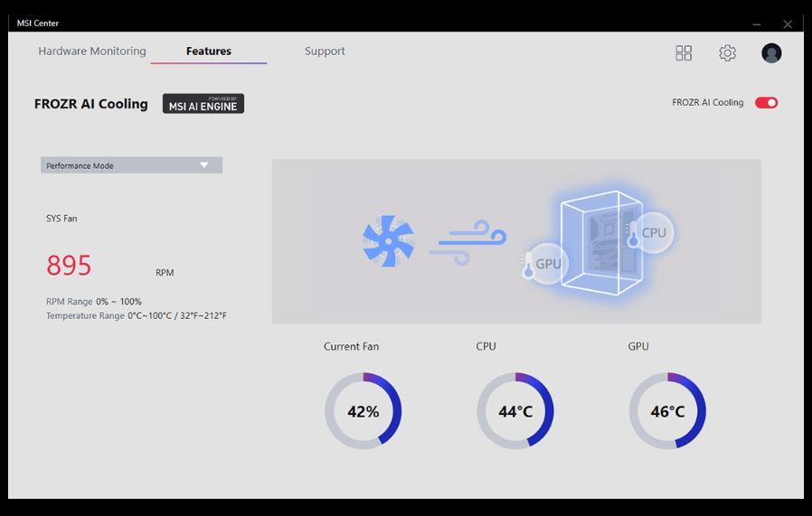Turn off FROZR AI Cooling switch

[x=766, y=102]
